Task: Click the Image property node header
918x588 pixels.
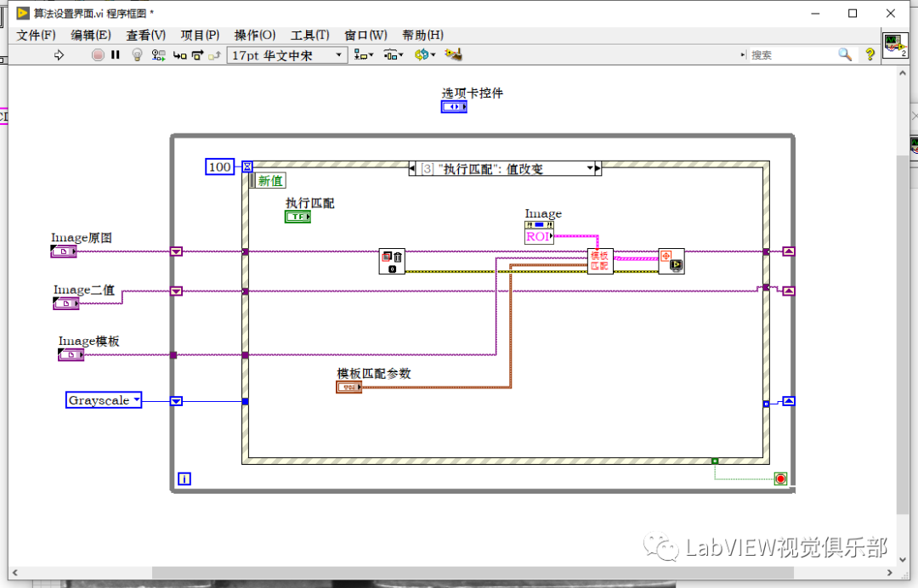Action: [539, 225]
